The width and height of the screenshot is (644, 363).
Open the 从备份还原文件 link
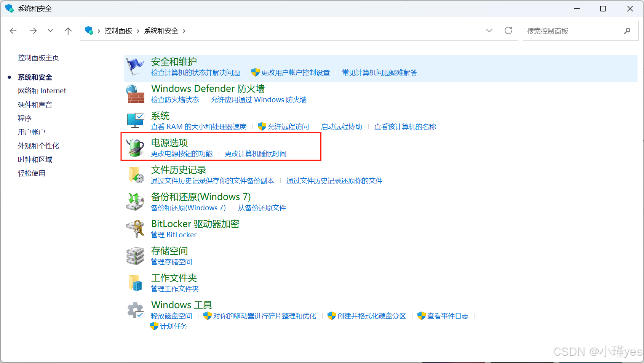click(x=262, y=208)
